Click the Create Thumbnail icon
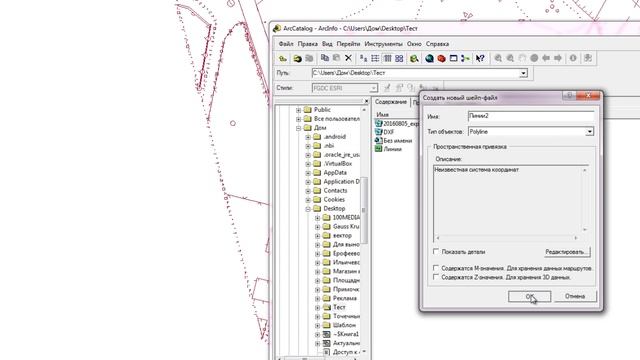 (x=588, y=58)
